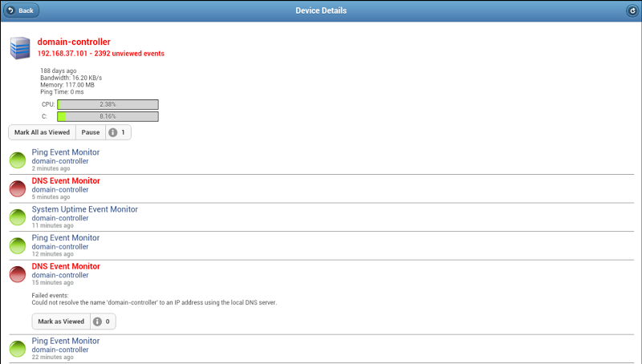642x364 pixels.
Task: Click green status icon for 2 minutes ago event
Action: (x=18, y=160)
